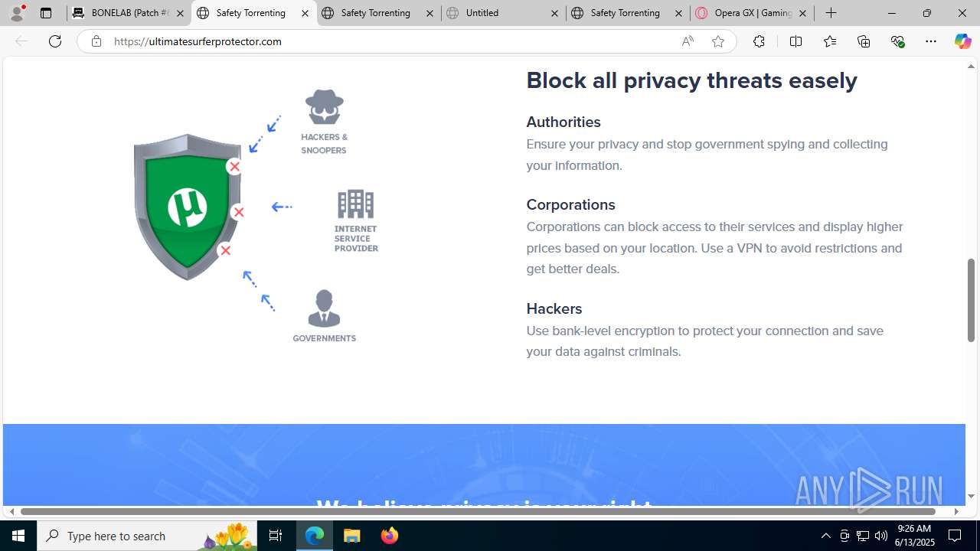Open the tab actions menu icon
Viewport: 980px width, 551px height.
[46, 13]
